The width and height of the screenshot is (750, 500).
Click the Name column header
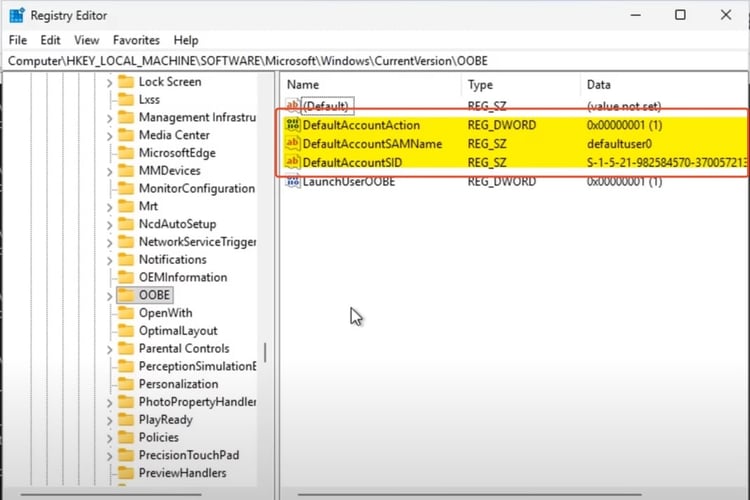[x=303, y=85]
